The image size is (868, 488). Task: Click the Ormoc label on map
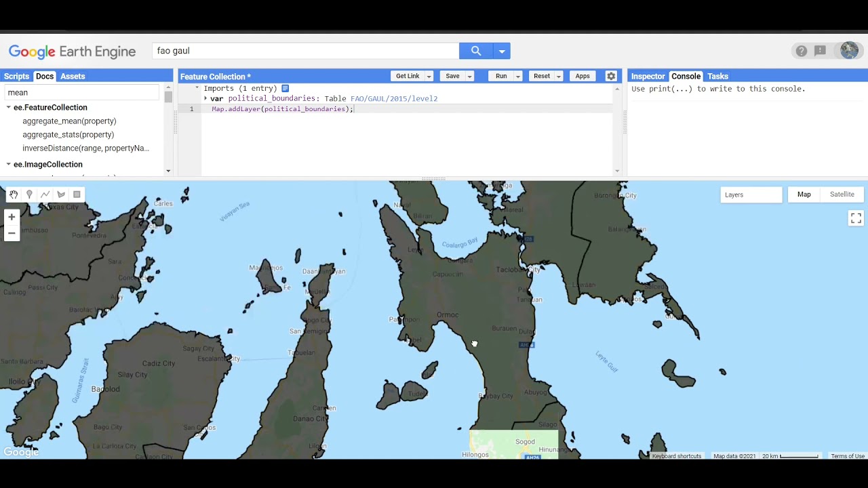tap(448, 314)
